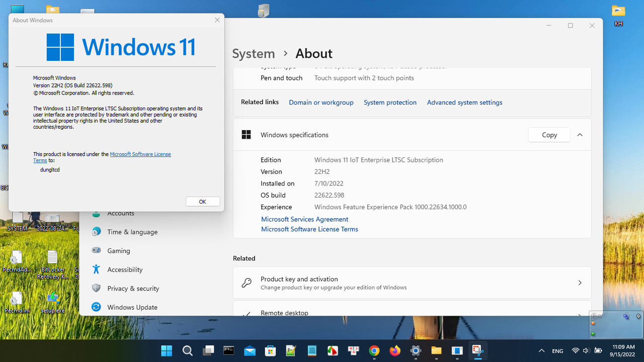This screenshot has width=644, height=362.
Task: Open the Microsoft Services Agreement link
Action: point(304,219)
